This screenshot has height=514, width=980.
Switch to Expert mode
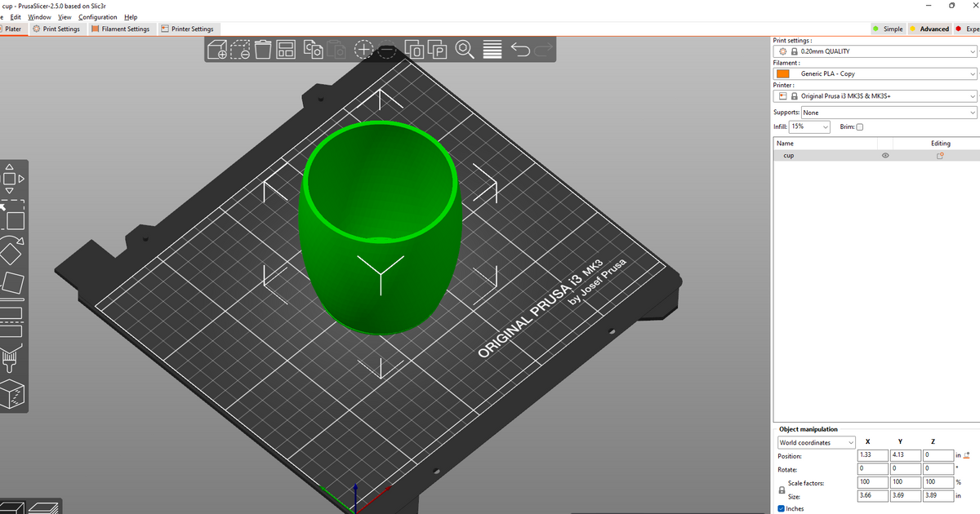coord(968,28)
